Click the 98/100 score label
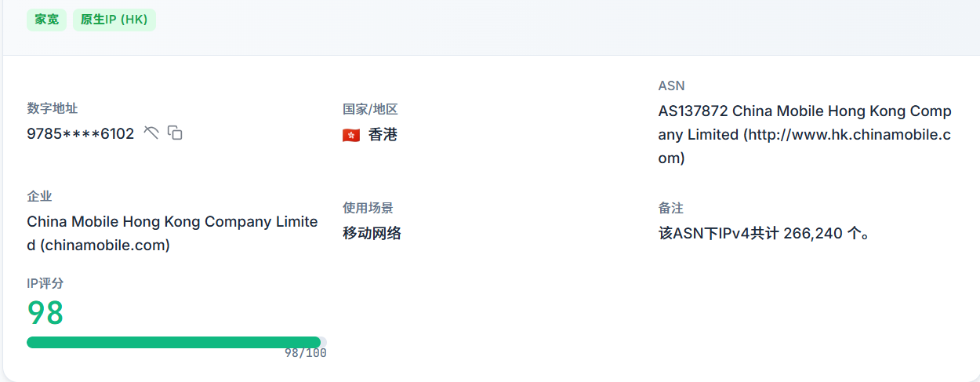Screen dimensions: 980x382 pyautogui.click(x=305, y=354)
